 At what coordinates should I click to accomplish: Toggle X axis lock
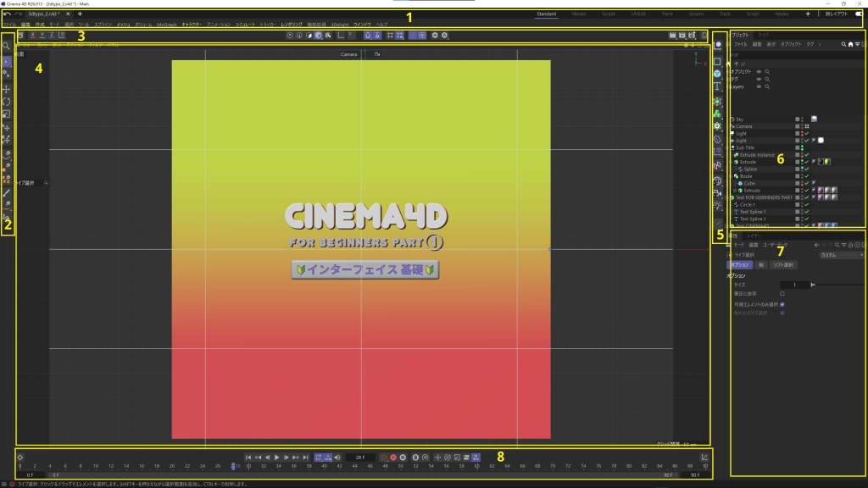coord(33,36)
